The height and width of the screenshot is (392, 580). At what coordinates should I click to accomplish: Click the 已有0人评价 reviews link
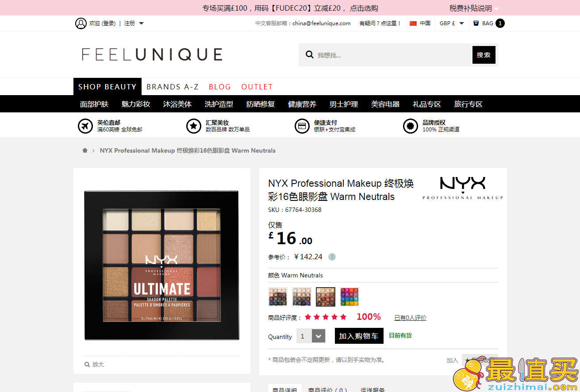point(411,318)
